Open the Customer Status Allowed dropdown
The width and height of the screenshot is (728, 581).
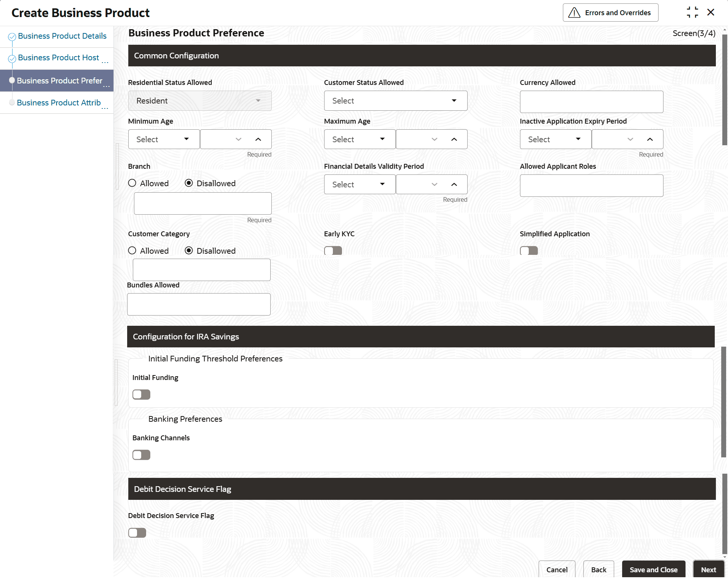tap(396, 101)
